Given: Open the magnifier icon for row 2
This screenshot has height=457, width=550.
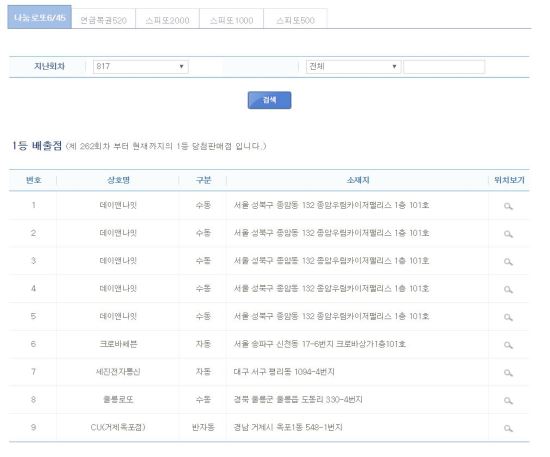Looking at the screenshot, I should click(508, 234).
